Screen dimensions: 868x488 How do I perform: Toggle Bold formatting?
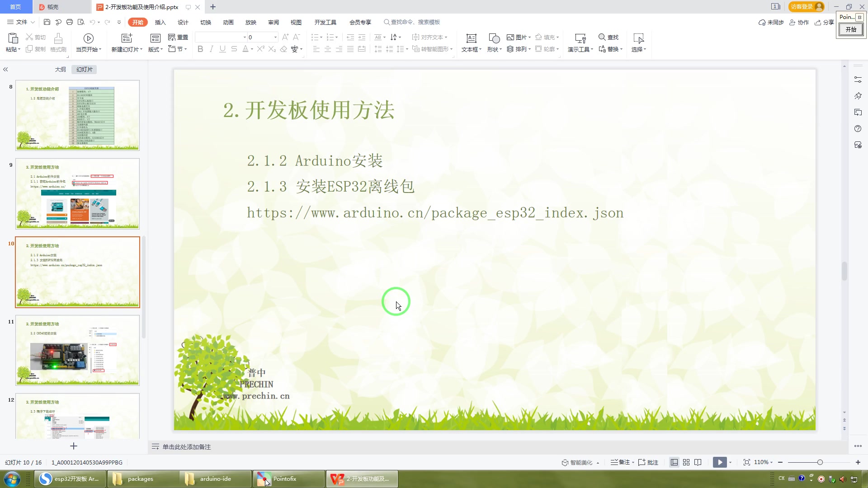click(x=200, y=49)
